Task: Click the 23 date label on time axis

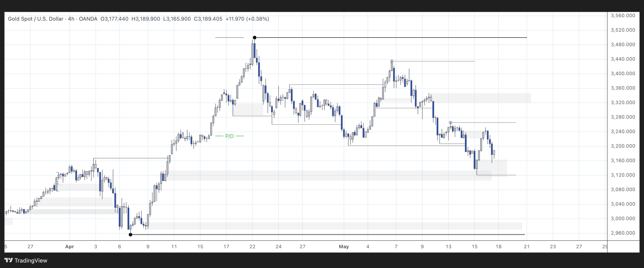Action: [x=553, y=247]
